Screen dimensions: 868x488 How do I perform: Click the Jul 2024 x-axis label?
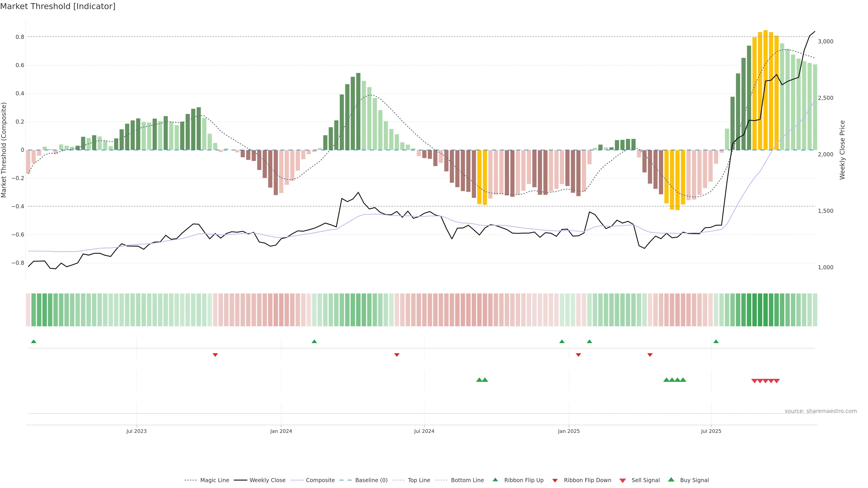tap(424, 431)
